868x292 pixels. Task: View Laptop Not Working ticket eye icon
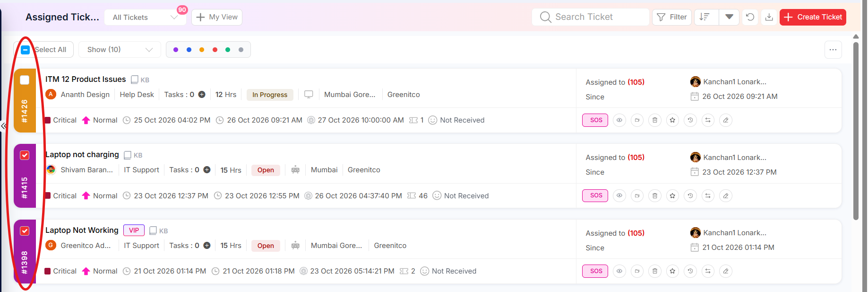point(619,271)
